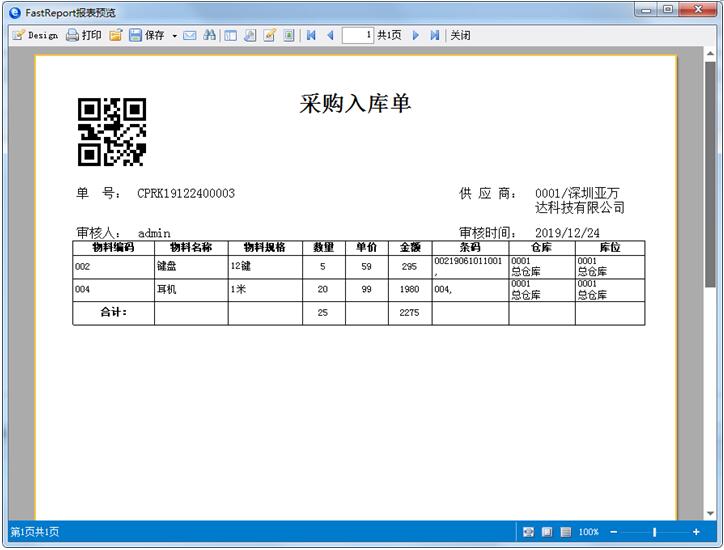Screen dimensions: 724x550
Task: Click the page setup icon
Action: point(250,35)
